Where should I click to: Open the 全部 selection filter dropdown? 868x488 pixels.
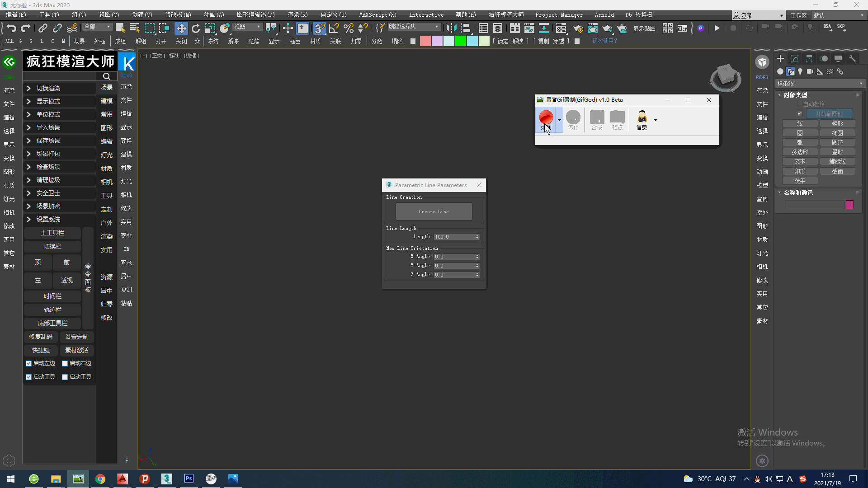[97, 27]
